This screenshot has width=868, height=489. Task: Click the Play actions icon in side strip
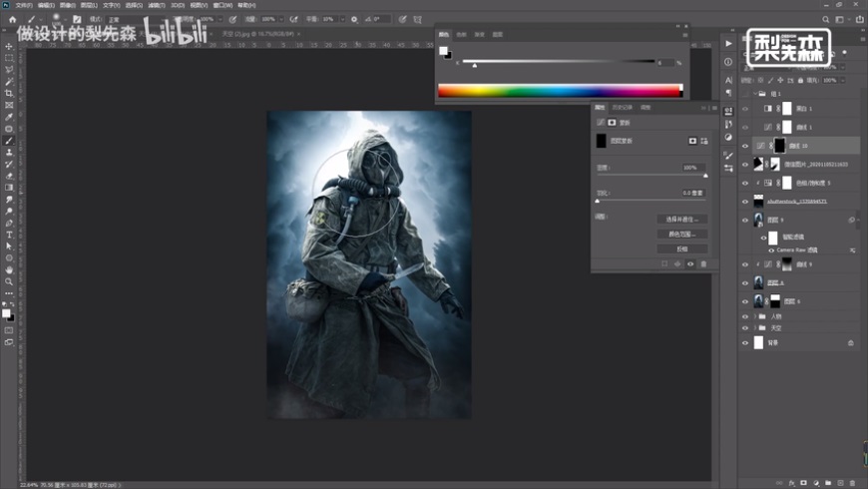[x=728, y=44]
